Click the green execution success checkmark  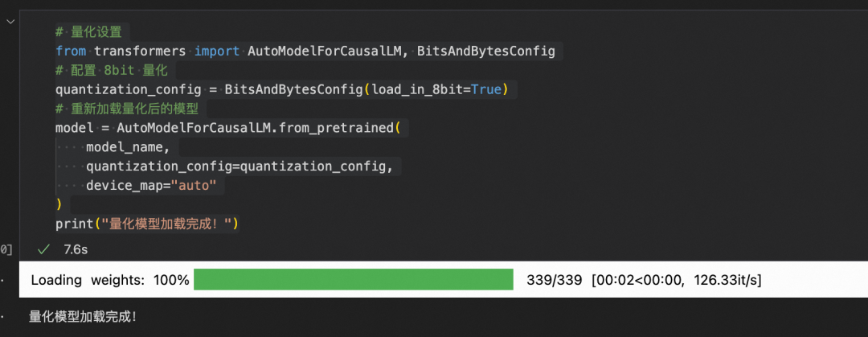click(x=43, y=249)
